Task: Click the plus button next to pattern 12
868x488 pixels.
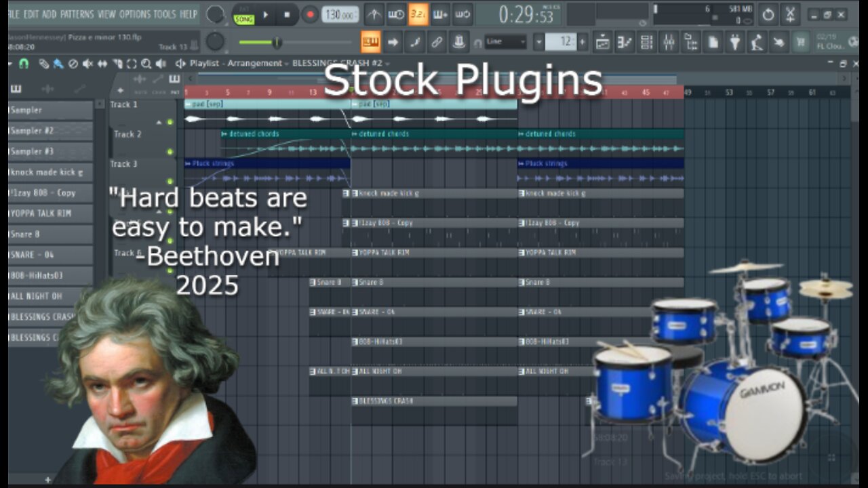Action: [583, 42]
